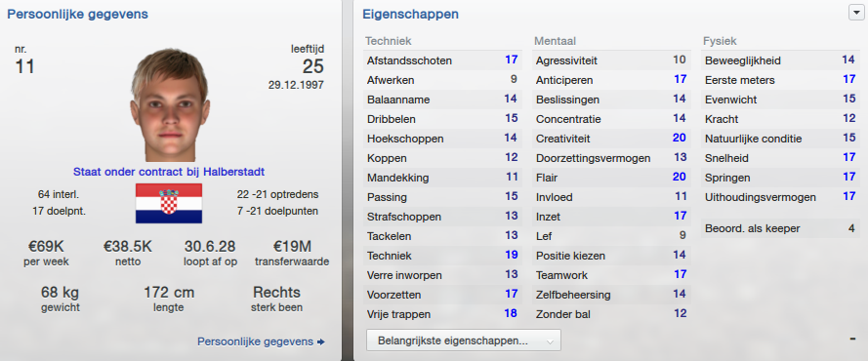Click the Eigenschappen panel title
The width and height of the screenshot is (868, 361).
pyautogui.click(x=411, y=15)
